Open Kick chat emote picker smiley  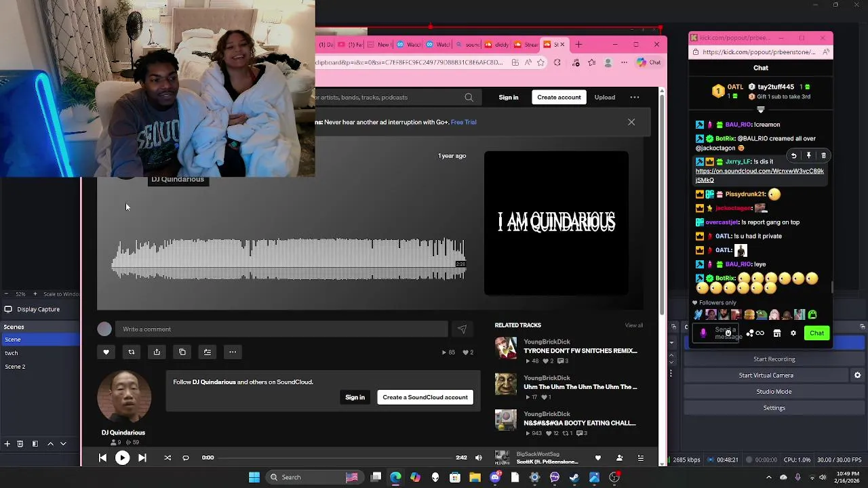(x=728, y=332)
